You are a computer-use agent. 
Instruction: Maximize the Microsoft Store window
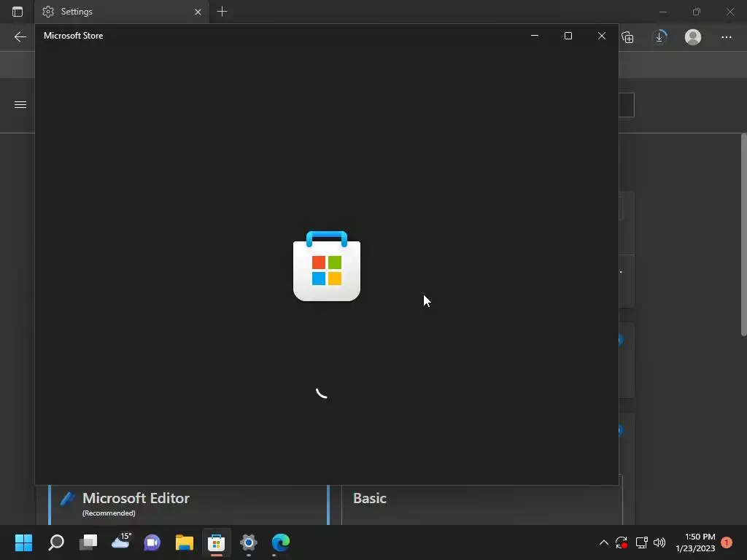pos(568,36)
